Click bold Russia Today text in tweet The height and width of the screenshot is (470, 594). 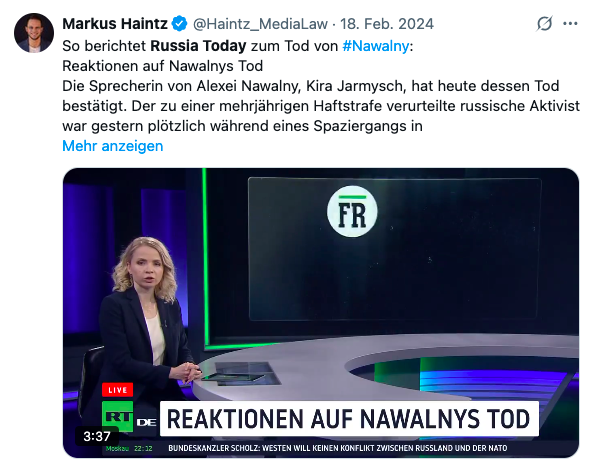coord(198,46)
